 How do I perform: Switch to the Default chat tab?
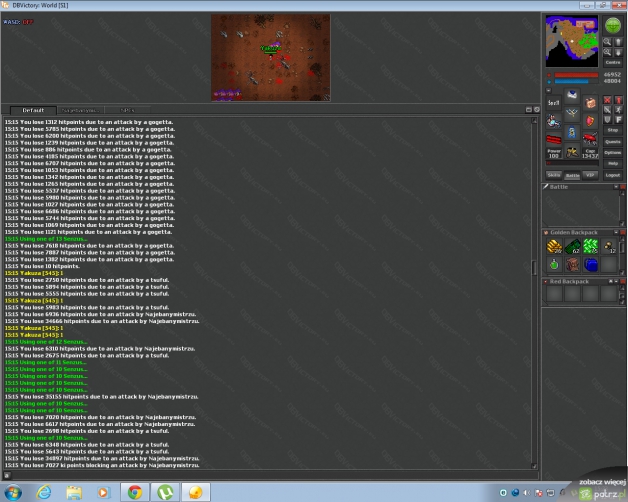33,110
